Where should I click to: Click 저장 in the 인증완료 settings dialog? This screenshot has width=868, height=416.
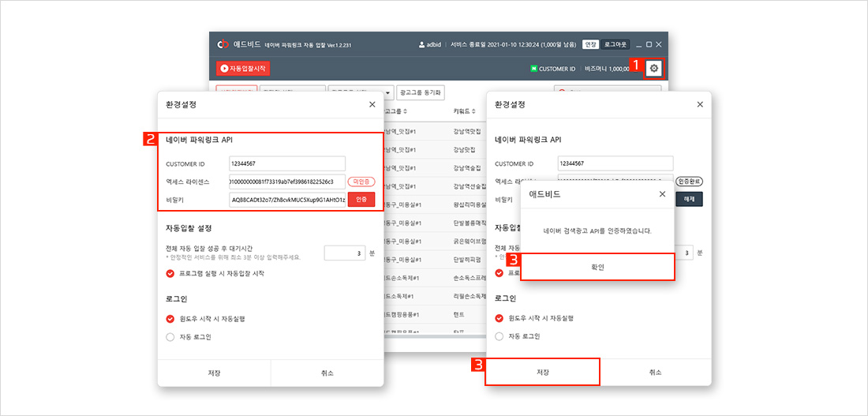pos(543,372)
